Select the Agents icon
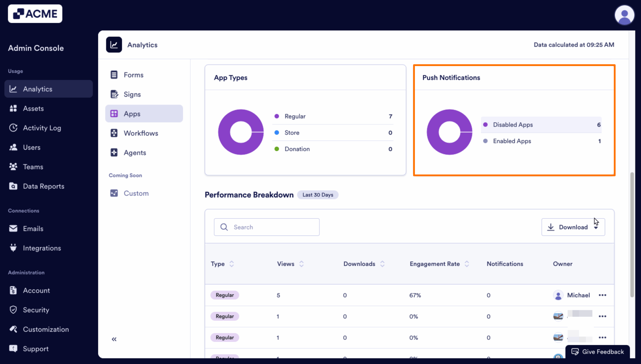 (114, 152)
